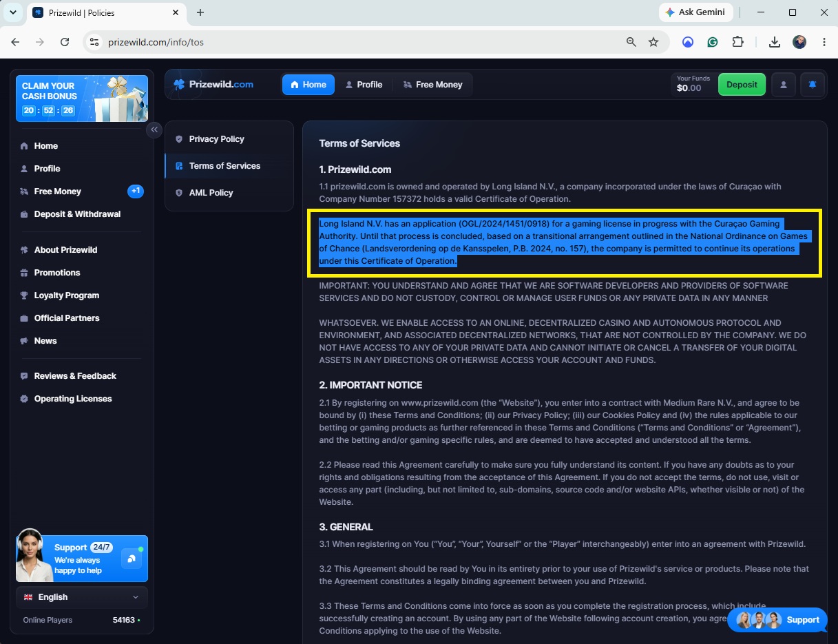This screenshot has width=838, height=644.
Task: Open Promotions in the sidebar
Action: click(x=82, y=273)
